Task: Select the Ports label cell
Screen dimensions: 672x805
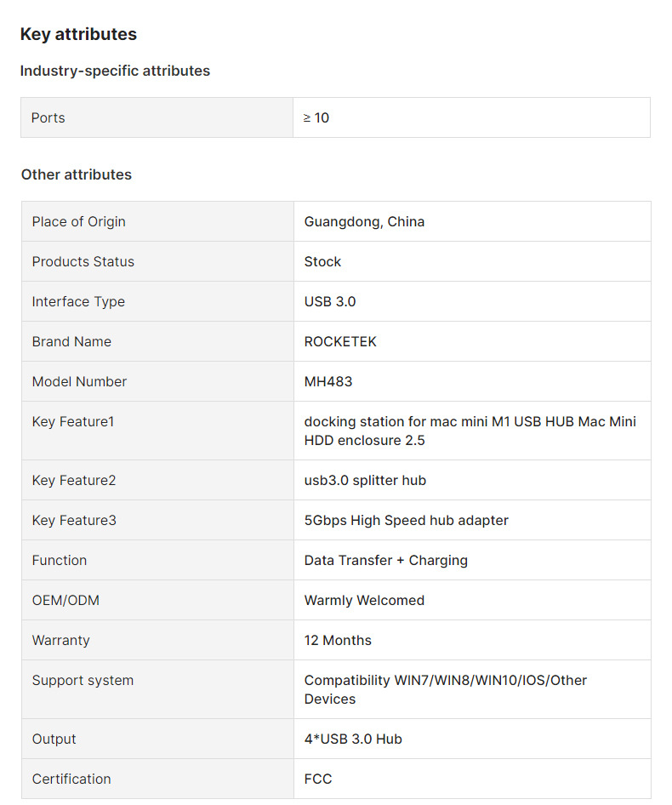Action: tap(48, 117)
